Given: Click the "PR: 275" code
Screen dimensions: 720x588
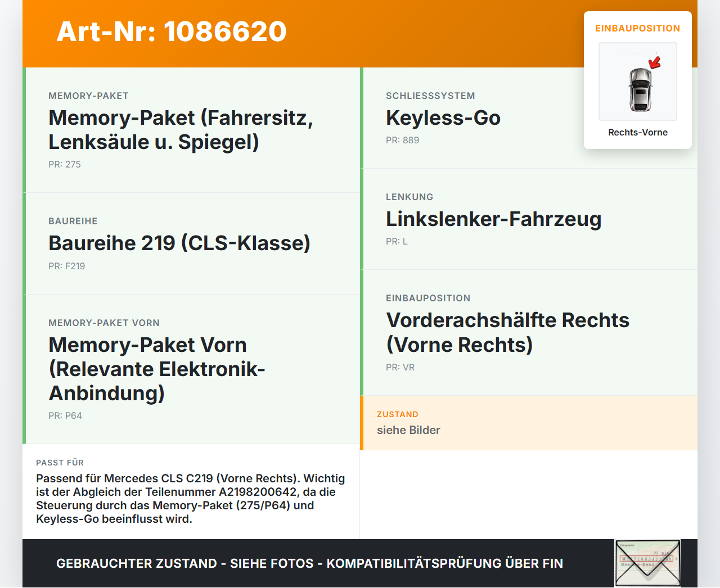Looking at the screenshot, I should [65, 164].
